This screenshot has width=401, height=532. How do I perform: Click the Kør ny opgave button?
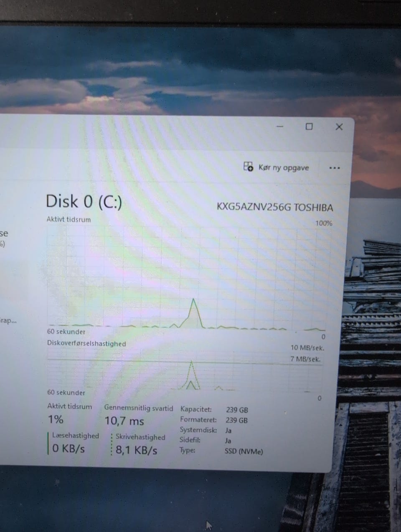tap(277, 167)
